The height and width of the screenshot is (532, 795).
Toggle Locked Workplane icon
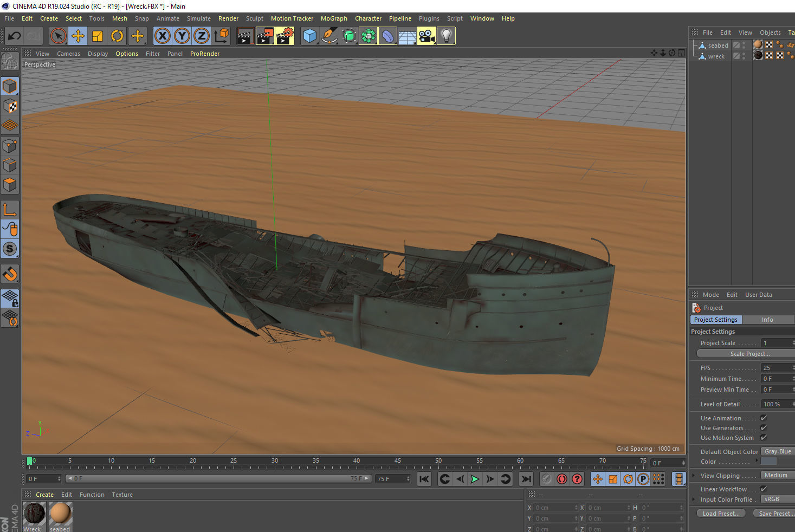point(10,298)
